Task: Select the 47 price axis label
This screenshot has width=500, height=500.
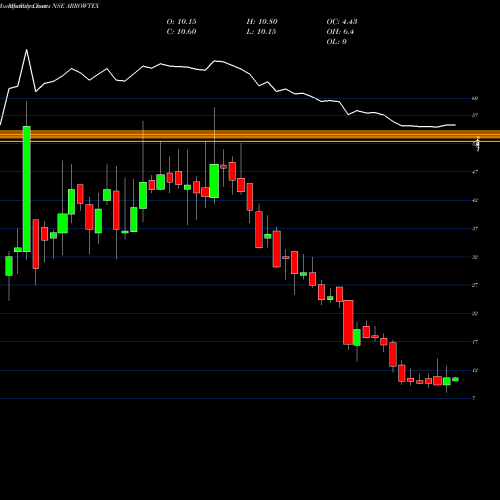Action: tap(475, 172)
